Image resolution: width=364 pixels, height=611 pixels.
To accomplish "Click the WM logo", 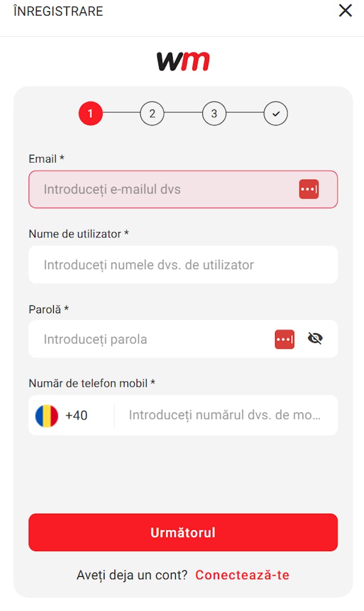I will coord(183,61).
